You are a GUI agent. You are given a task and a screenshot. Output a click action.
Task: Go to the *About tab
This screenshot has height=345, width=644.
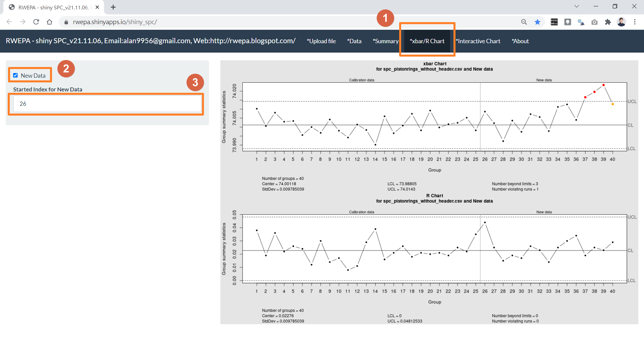520,41
